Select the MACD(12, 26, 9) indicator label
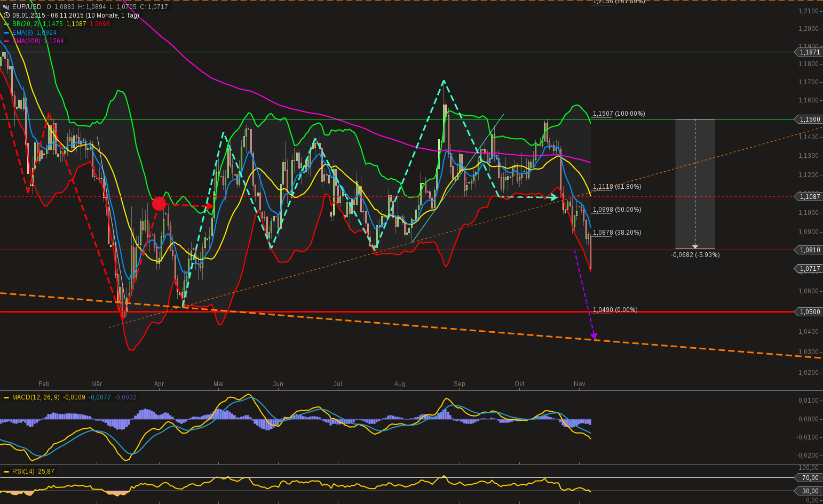This screenshot has height=504, width=823. pyautogui.click(x=36, y=397)
